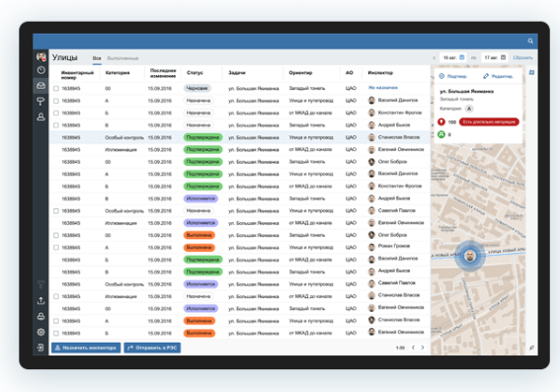Open the user profile avatar in sidebar
The height and width of the screenshot is (392, 560).
[x=41, y=56]
